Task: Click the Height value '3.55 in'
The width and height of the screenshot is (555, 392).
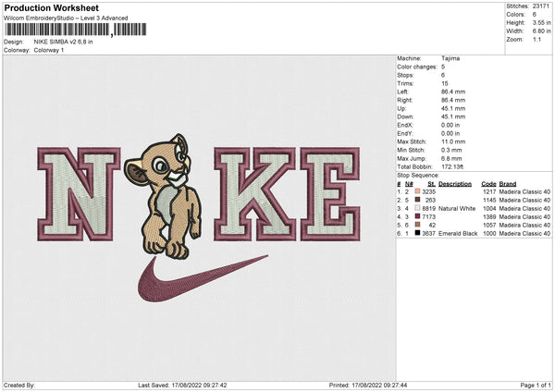Action: (x=541, y=22)
